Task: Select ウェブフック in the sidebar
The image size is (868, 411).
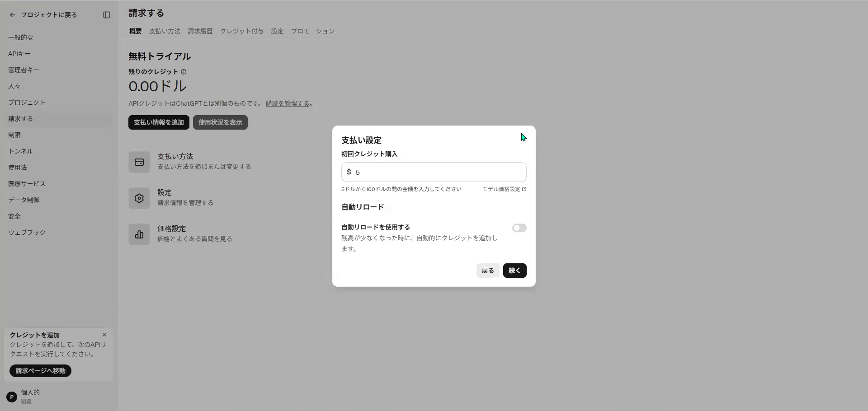Action: [27, 233]
